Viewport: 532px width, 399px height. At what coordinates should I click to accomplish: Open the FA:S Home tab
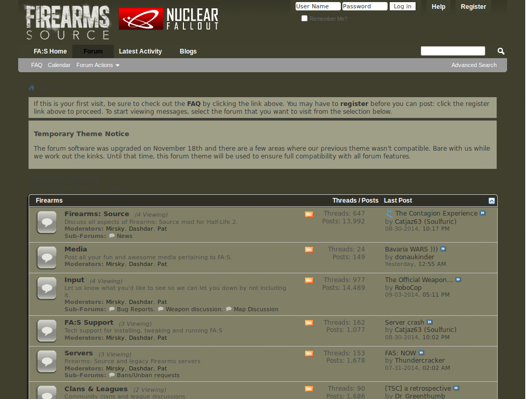pos(50,51)
